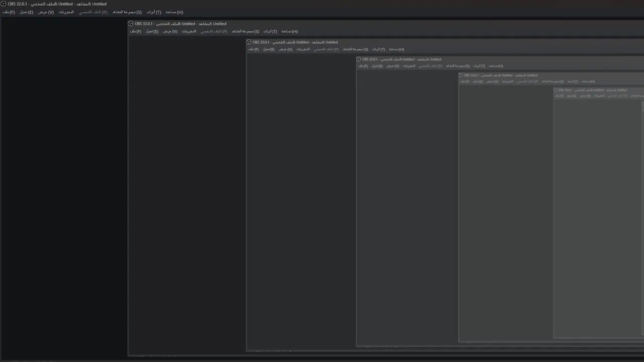
Task: Click the preview canvas showing nested OBS windows
Action: click(x=322, y=189)
